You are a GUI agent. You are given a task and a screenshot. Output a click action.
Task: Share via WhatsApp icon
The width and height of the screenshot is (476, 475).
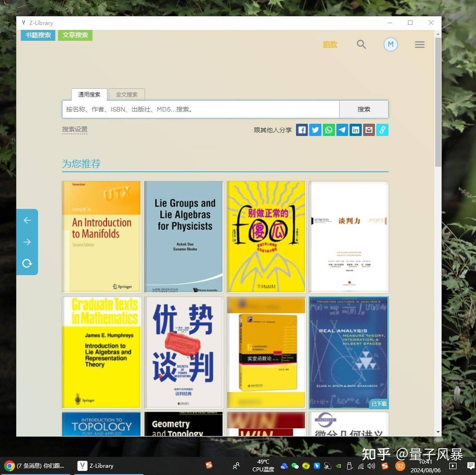329,130
